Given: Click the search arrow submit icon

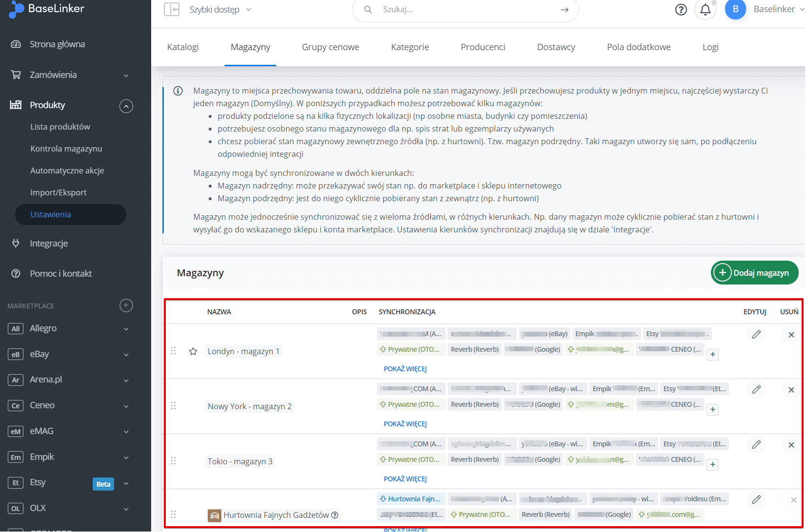Looking at the screenshot, I should coord(565,10).
